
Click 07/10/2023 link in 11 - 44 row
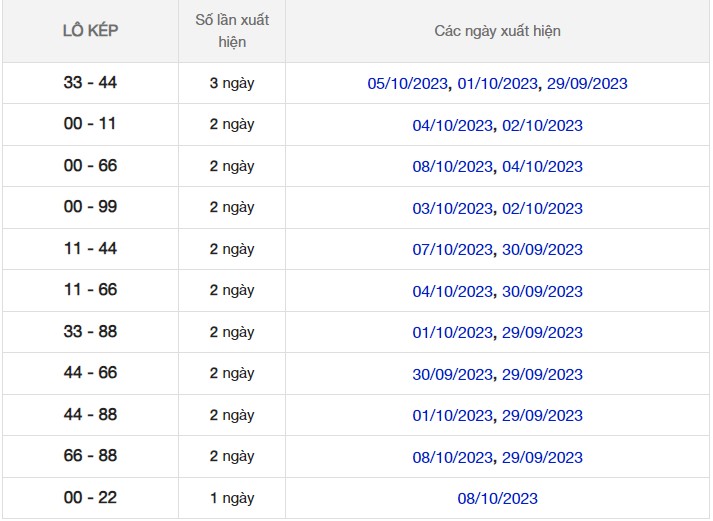(x=453, y=250)
